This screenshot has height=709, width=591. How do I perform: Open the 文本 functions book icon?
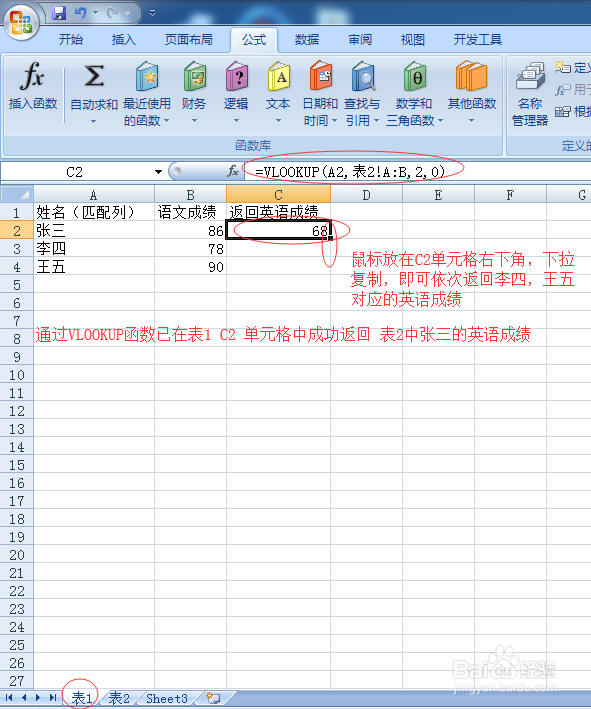279,77
